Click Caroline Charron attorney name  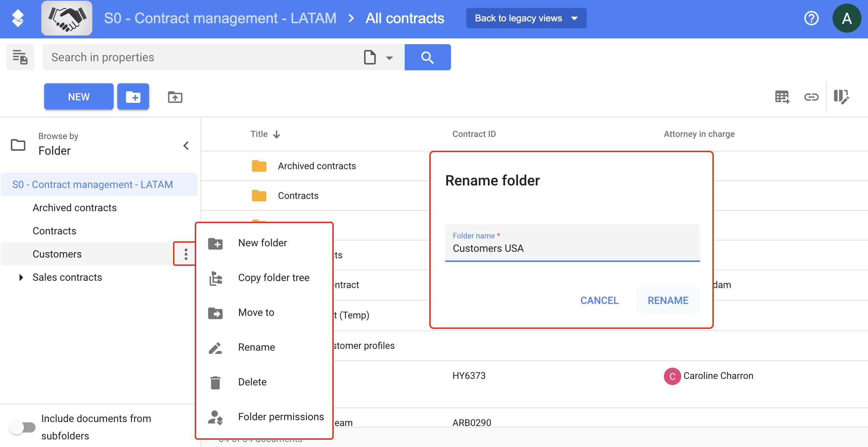click(718, 376)
